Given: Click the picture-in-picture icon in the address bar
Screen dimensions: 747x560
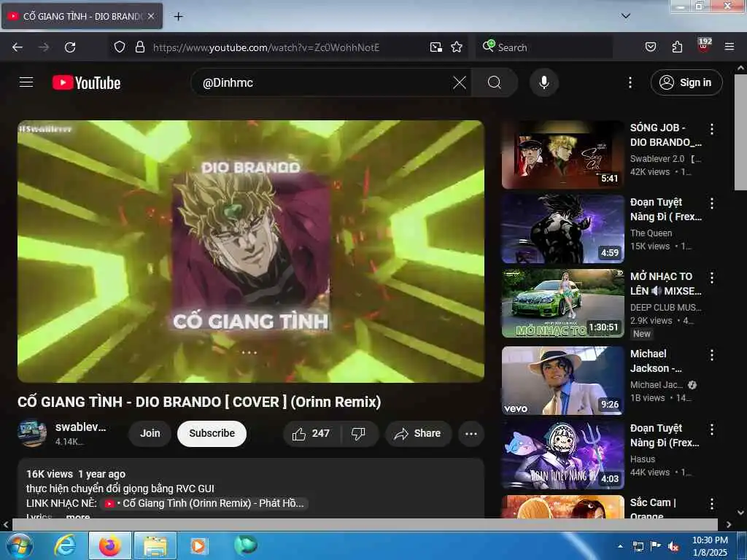Looking at the screenshot, I should point(436,47).
